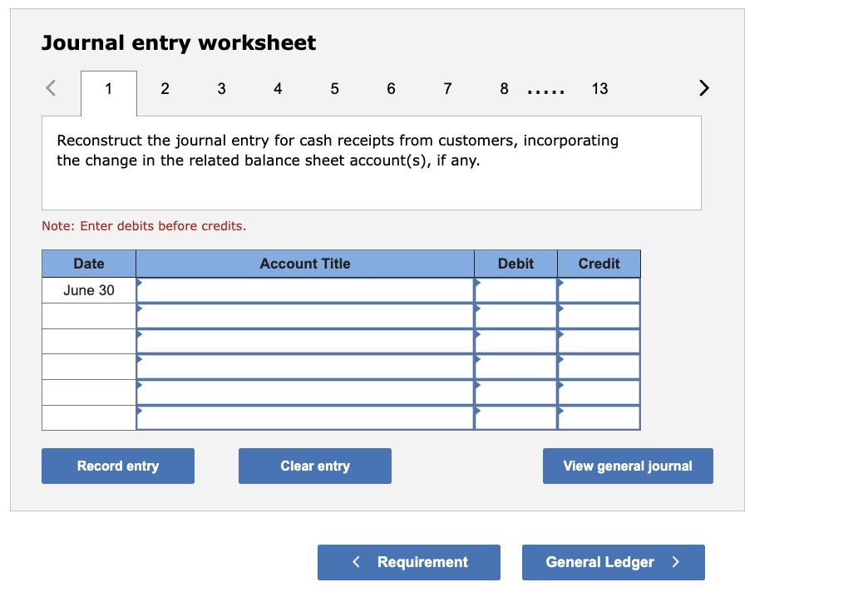Viewport: 868px width, 592px height.
Task: Click Debit field in fifth row
Action: coord(516,392)
